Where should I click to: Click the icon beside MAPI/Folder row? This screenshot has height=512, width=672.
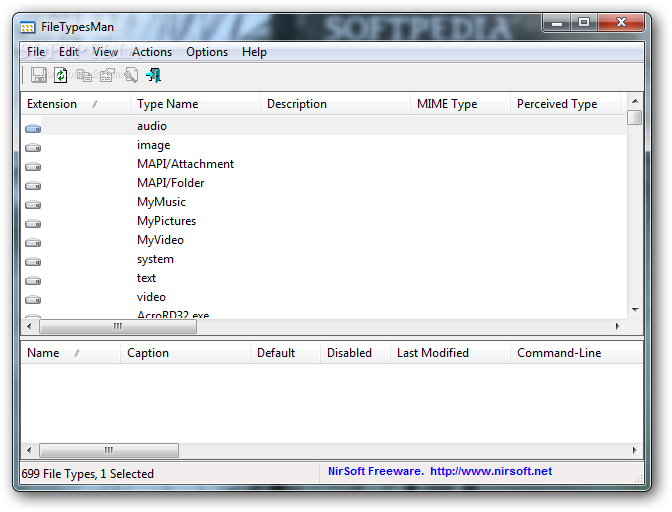click(33, 186)
